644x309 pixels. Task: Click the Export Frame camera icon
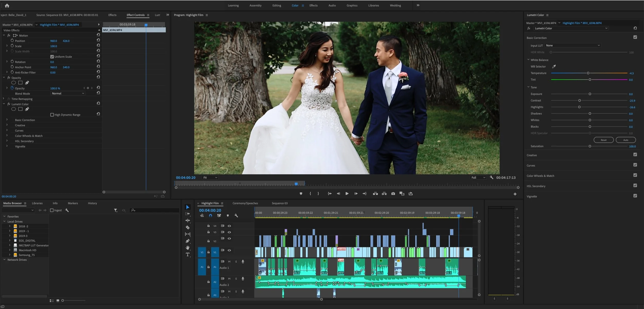[393, 194]
